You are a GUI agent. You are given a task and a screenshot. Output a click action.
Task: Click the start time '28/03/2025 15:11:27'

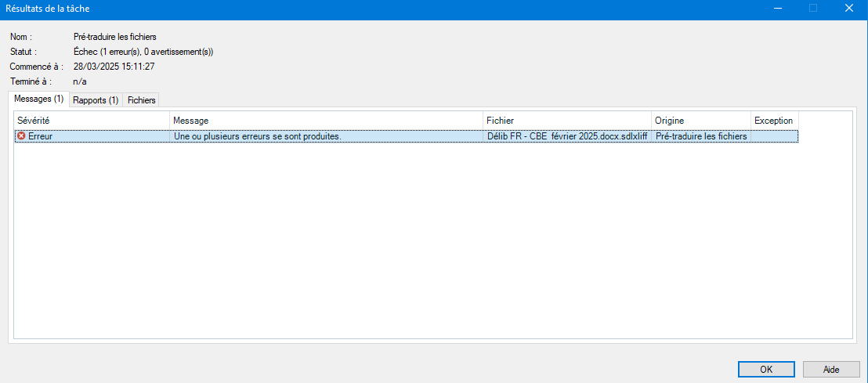pos(114,67)
